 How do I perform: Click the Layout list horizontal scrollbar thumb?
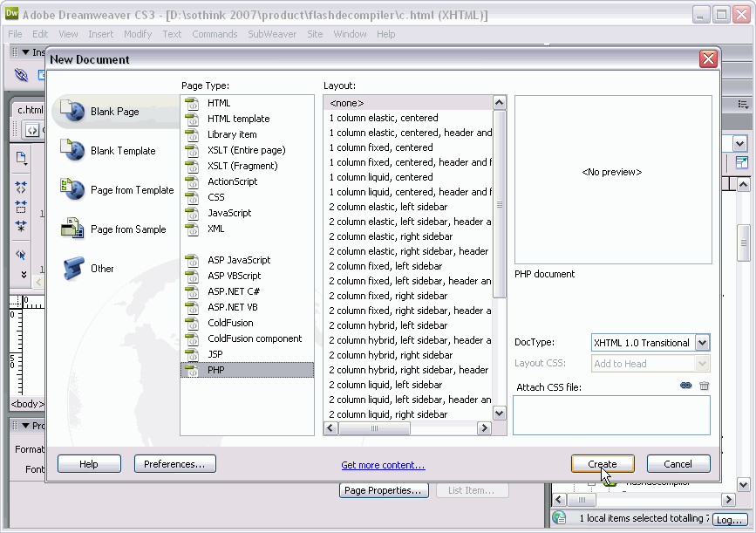point(374,427)
